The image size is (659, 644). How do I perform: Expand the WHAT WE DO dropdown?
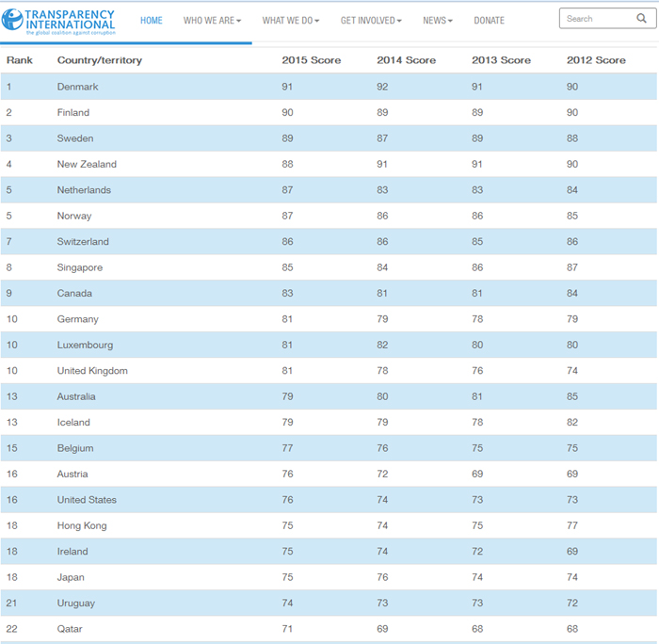point(290,21)
